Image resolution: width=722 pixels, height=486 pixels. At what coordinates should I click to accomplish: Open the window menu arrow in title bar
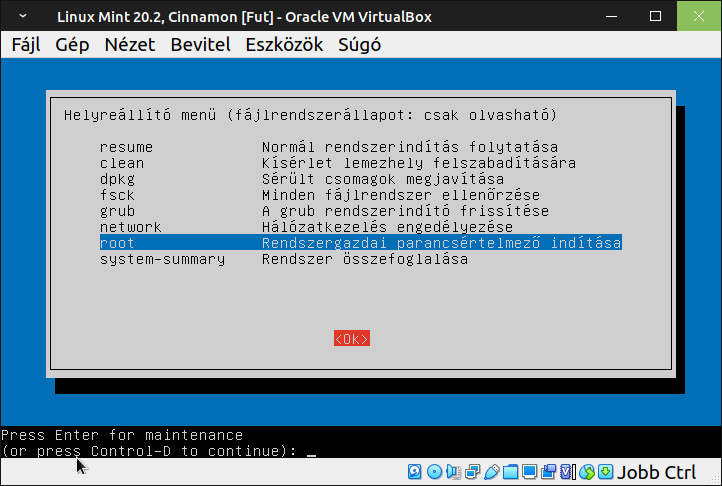[x=23, y=16]
